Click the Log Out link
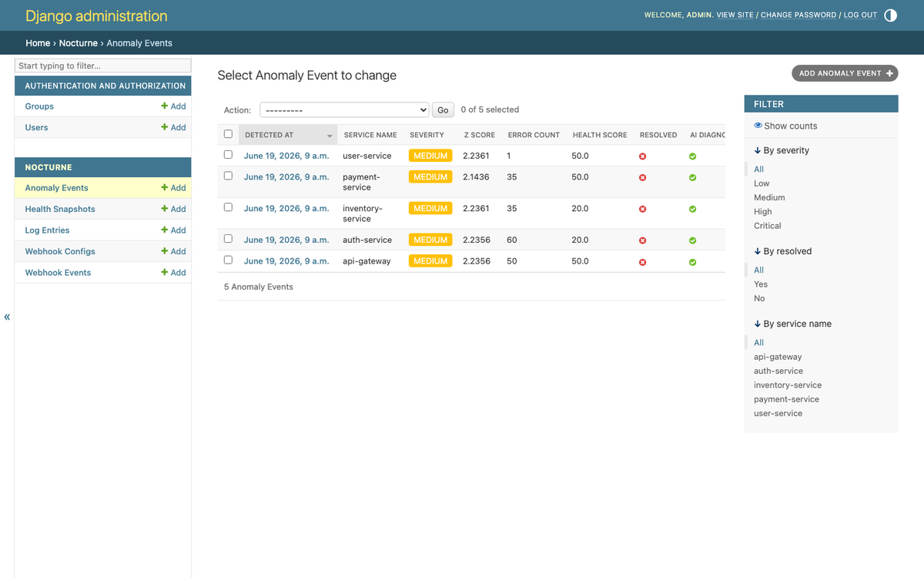This screenshot has width=924, height=578. (860, 15)
